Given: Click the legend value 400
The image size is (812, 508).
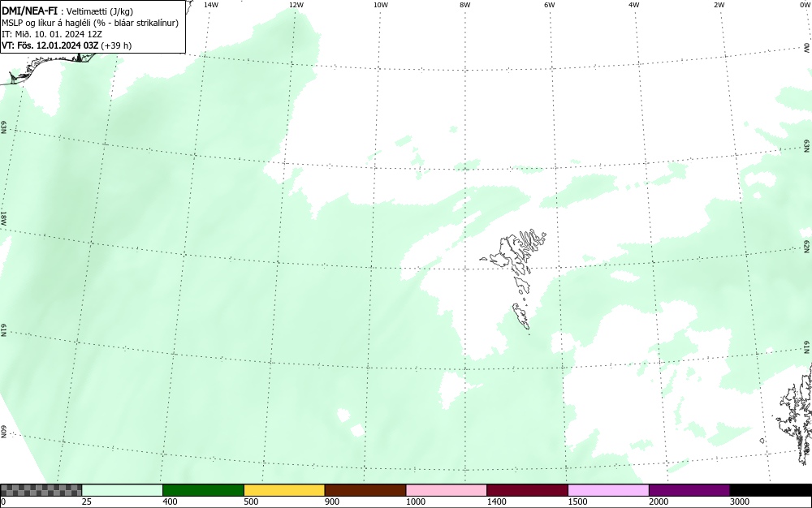Looking at the screenshot, I should 170,502.
